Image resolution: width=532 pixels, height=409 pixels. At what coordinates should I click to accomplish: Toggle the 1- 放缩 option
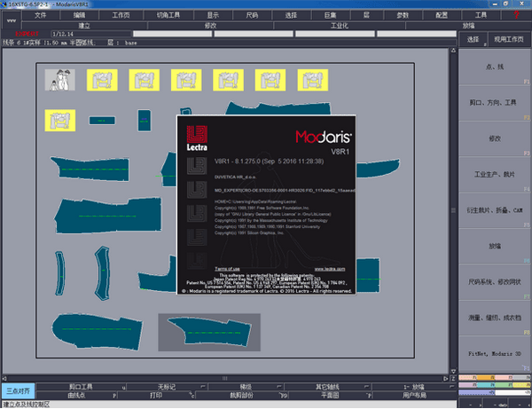click(413, 387)
